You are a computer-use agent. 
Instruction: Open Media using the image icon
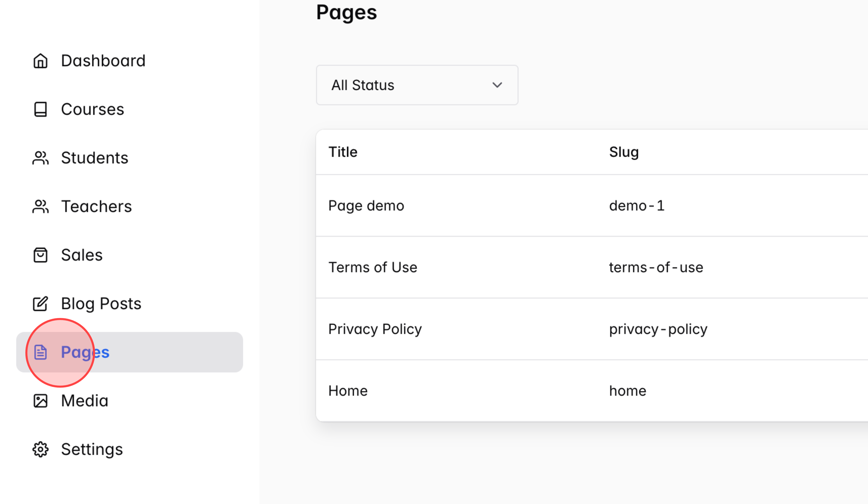(x=40, y=401)
